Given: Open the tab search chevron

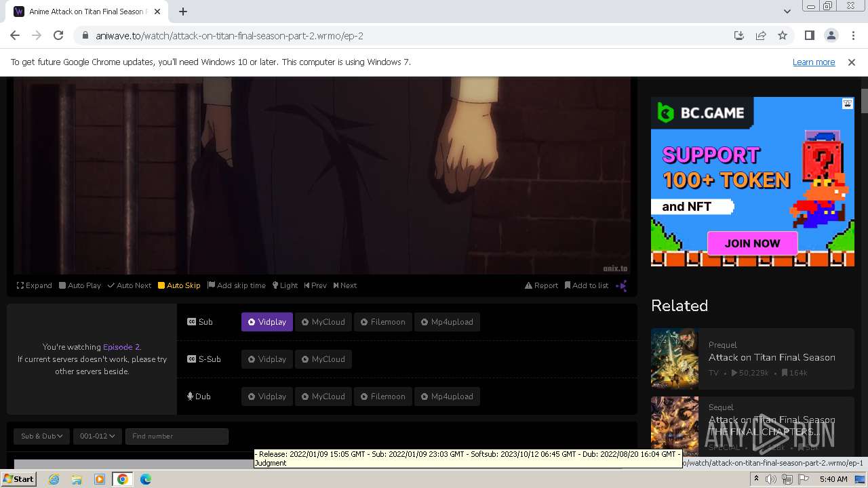Looking at the screenshot, I should [787, 12].
